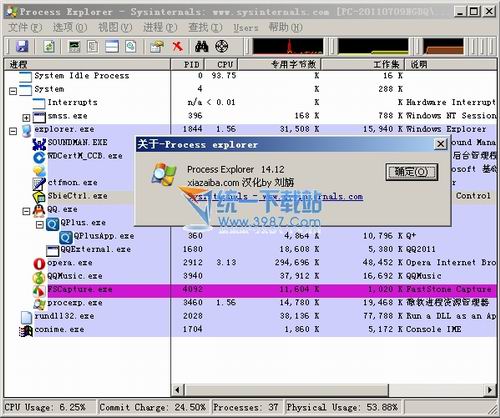Click the Run a DLL as an App description
The image size is (500, 418).
[x=451, y=316]
